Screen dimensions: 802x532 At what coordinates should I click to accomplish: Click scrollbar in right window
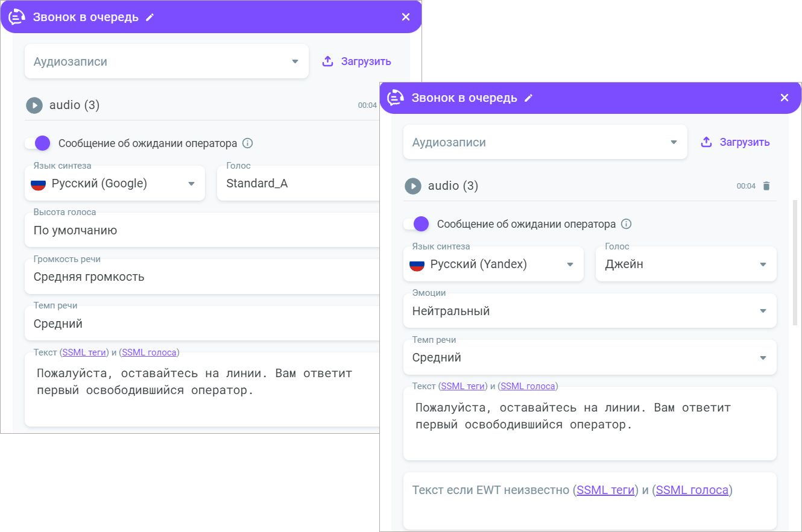pyautogui.click(x=795, y=263)
